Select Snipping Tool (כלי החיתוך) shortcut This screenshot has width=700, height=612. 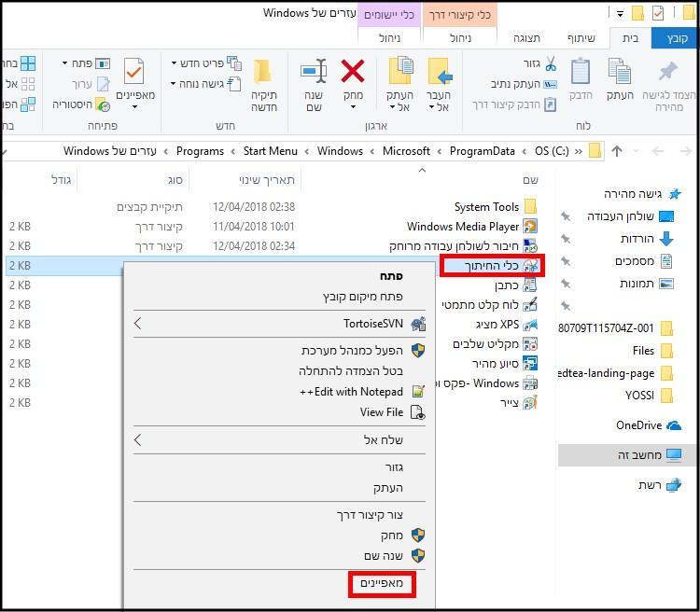(501, 266)
